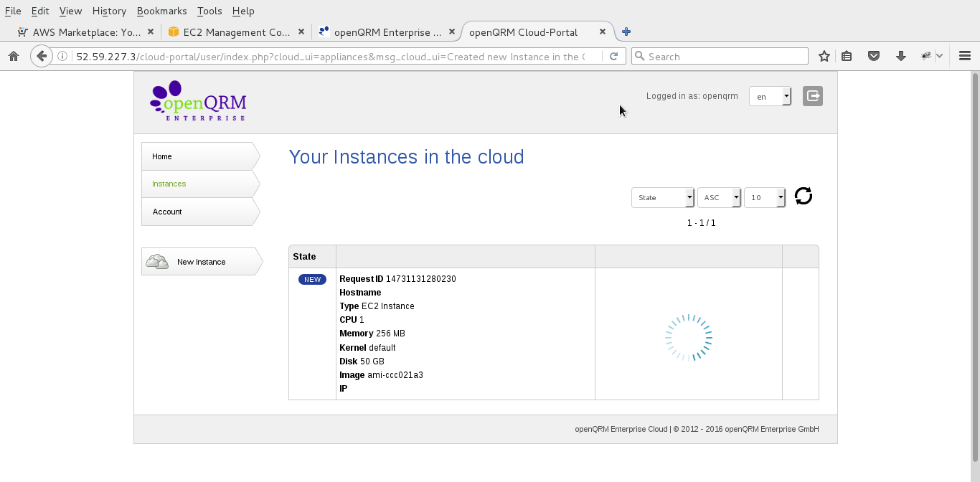The width and height of the screenshot is (980, 482).
Task: Open the Edit menu
Action: click(40, 11)
